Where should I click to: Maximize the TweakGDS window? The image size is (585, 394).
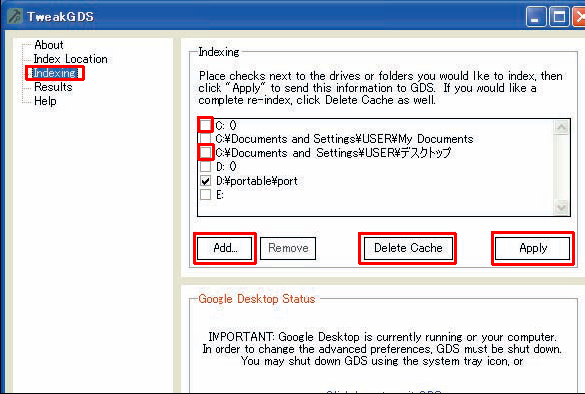click(559, 17)
